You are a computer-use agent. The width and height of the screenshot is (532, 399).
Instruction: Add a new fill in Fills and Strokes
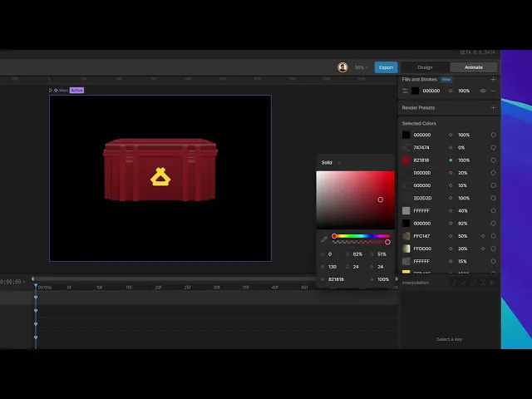[493, 80]
